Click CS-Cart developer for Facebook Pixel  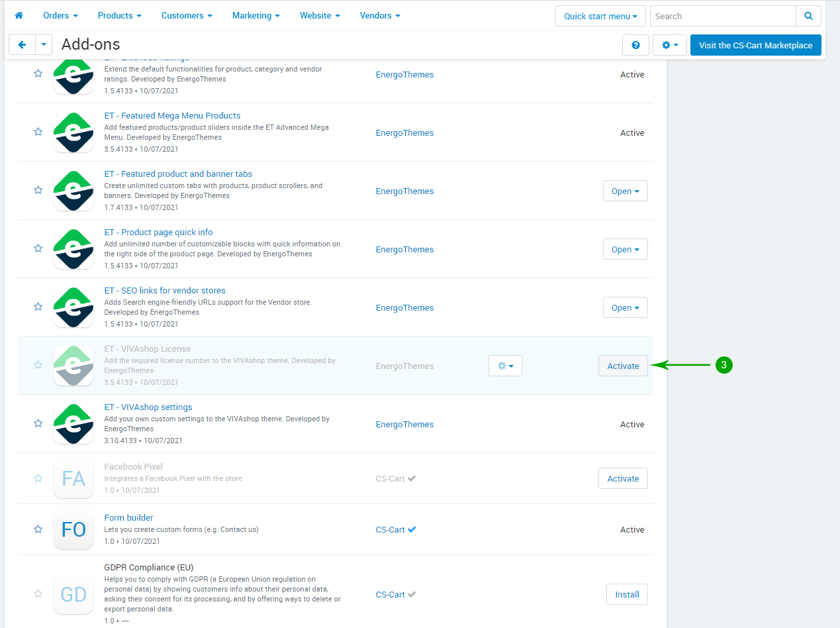(391, 478)
